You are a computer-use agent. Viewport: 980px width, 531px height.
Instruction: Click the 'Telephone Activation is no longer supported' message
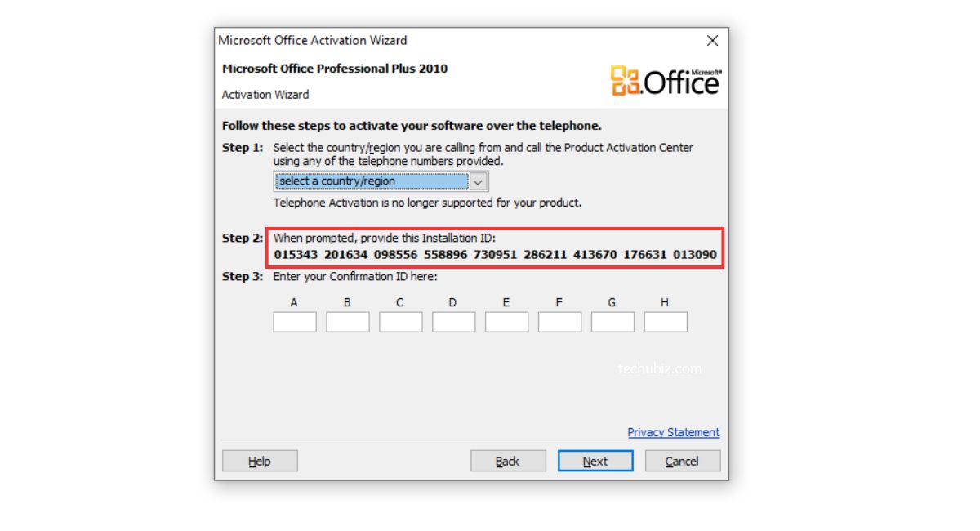[427, 203]
